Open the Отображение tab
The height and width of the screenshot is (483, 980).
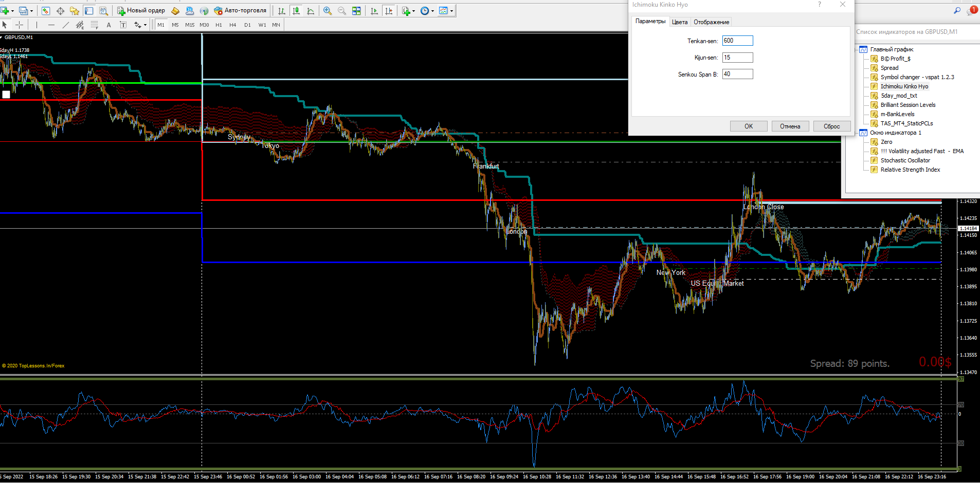(711, 22)
